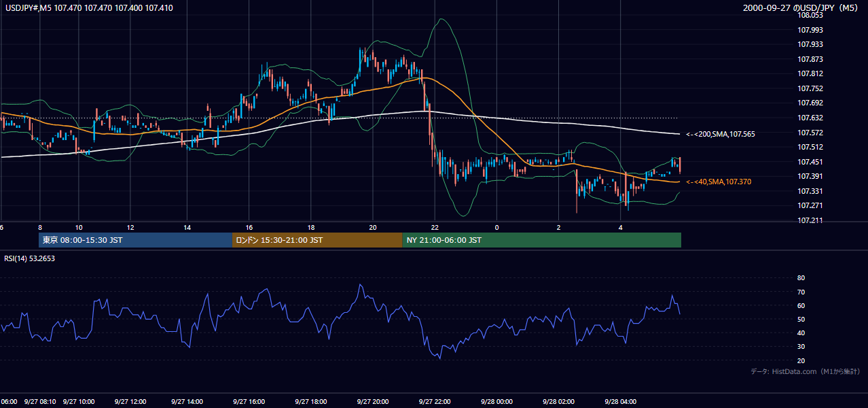Image resolution: width=868 pixels, height=408 pixels.
Task: Click price axis value 107.572
Action: 810,133
